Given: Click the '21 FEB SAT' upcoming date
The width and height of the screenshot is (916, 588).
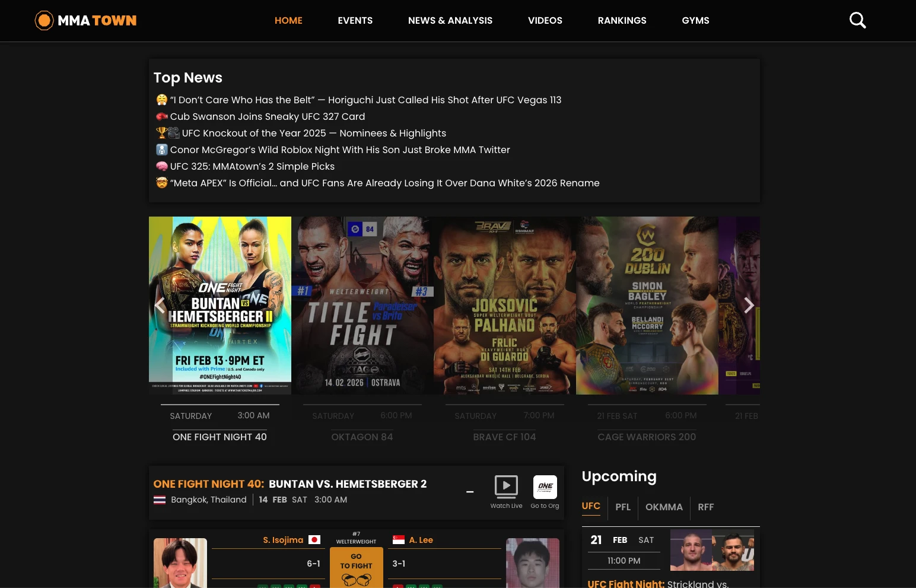Looking at the screenshot, I should (x=622, y=540).
